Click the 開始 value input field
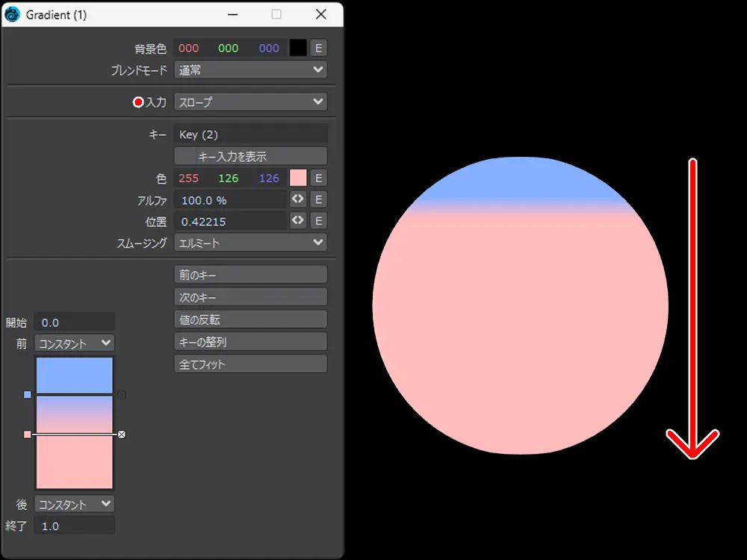 pos(74,323)
